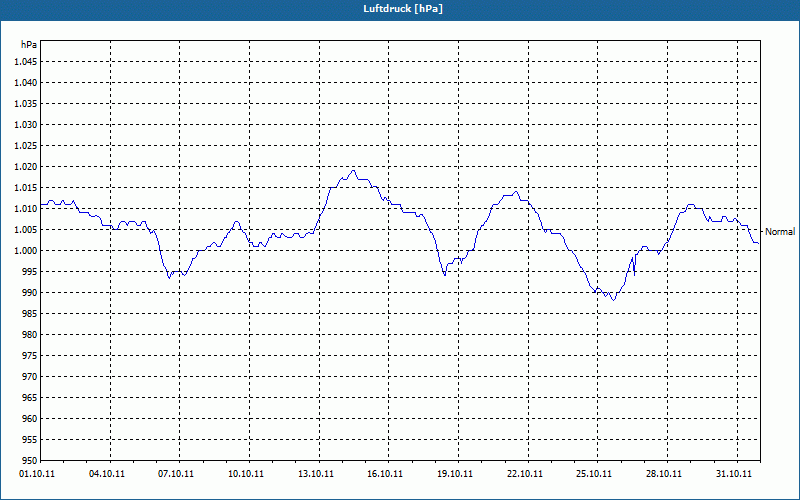Image resolution: width=800 pixels, height=500 pixels.
Task: Click the 28.10.11 date label
Action: point(664,474)
